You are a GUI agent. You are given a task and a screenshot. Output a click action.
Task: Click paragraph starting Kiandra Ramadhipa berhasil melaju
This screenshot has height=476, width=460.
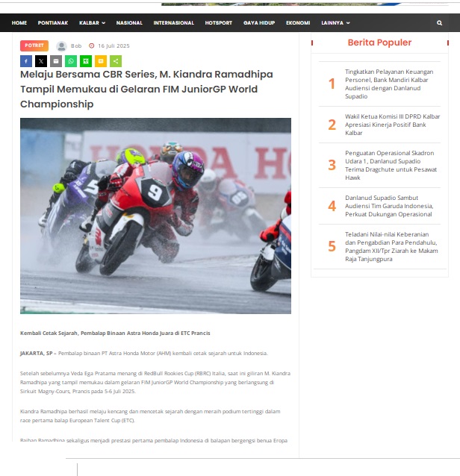[x=150, y=416]
